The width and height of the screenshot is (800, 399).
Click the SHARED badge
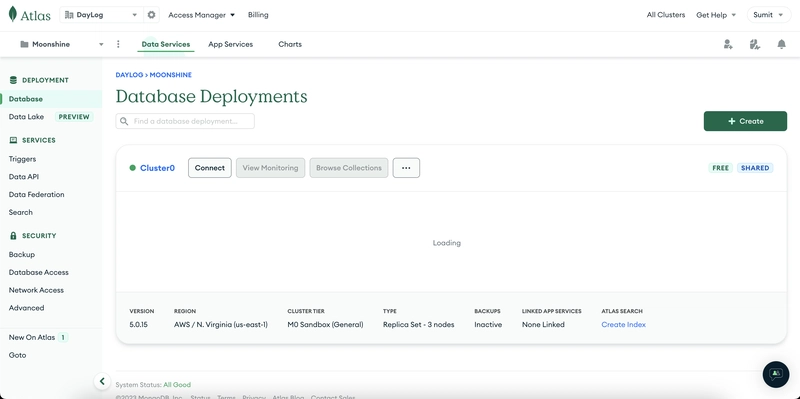pos(755,168)
